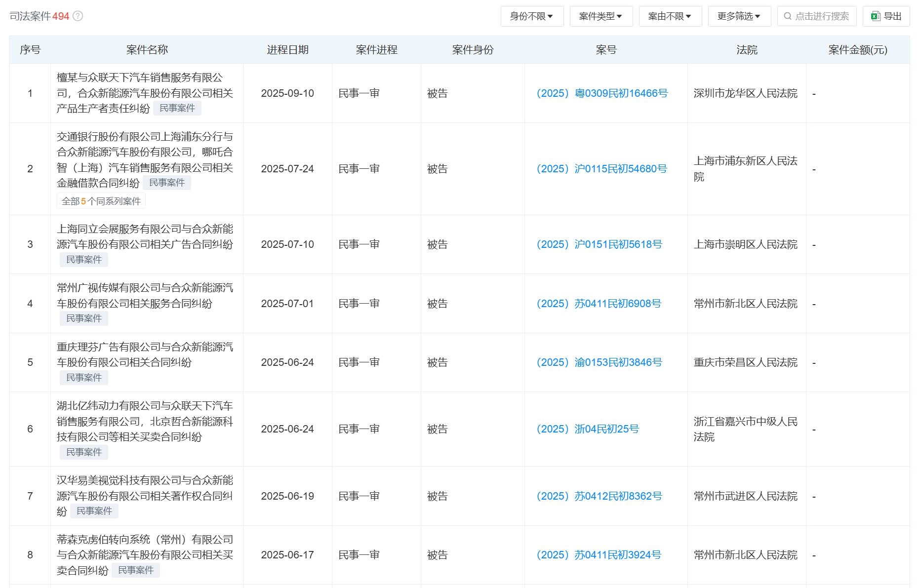Click court 上海市崇明区人民法院

(x=746, y=244)
